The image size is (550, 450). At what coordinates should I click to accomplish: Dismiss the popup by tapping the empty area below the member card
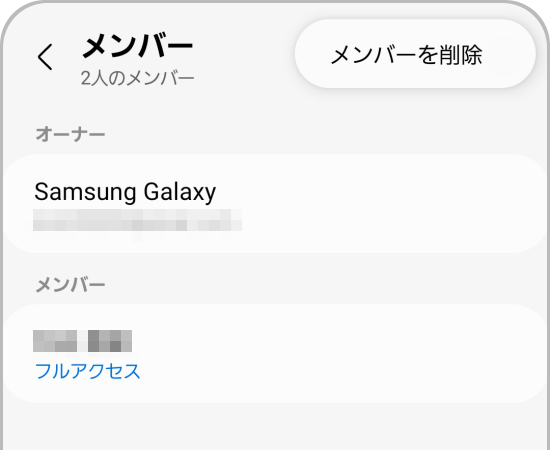(x=275, y=427)
